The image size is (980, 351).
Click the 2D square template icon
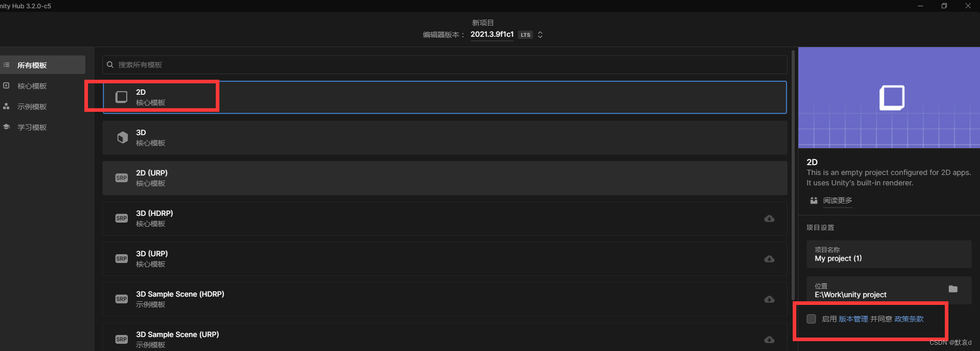click(121, 97)
